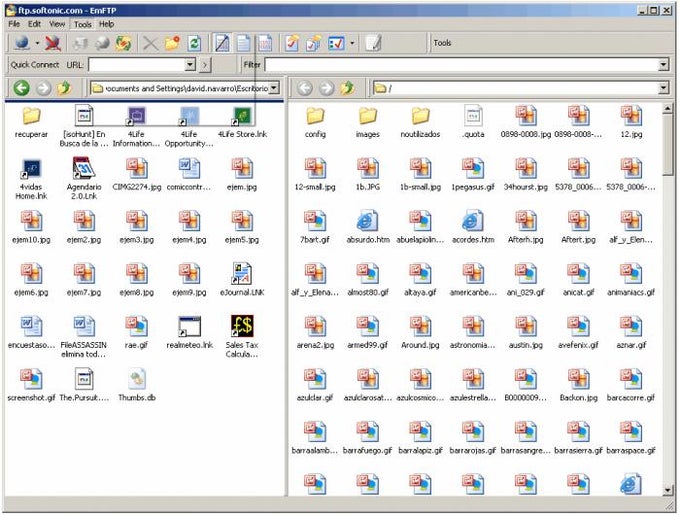680x515 pixels.
Task: Click the Up folder icon in remote pane
Action: [347, 88]
